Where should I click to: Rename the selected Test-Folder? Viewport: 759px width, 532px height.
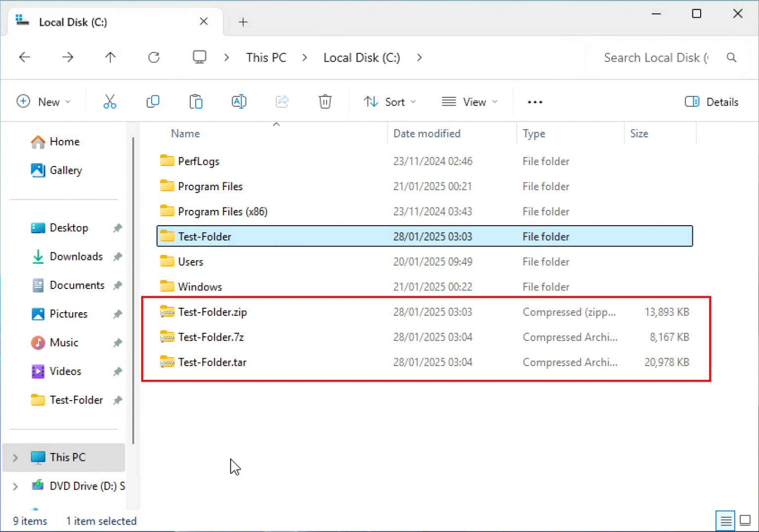[x=239, y=101]
